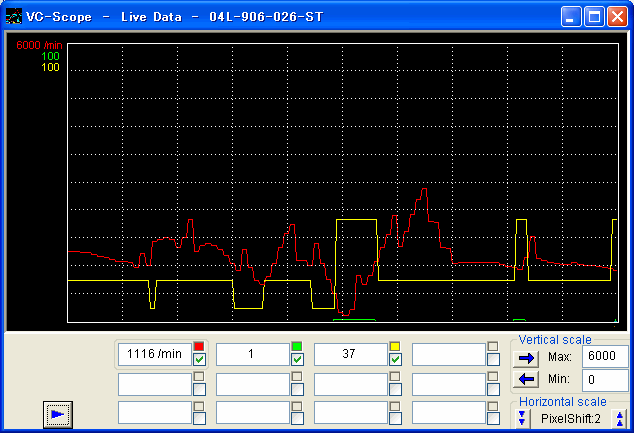The height and width of the screenshot is (433, 634).
Task: Click the VC-Scope title bar icon
Action: [x=14, y=17]
